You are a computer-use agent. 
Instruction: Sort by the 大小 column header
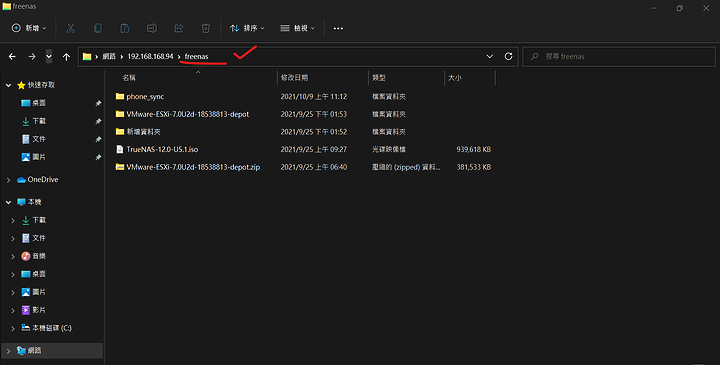[455, 78]
